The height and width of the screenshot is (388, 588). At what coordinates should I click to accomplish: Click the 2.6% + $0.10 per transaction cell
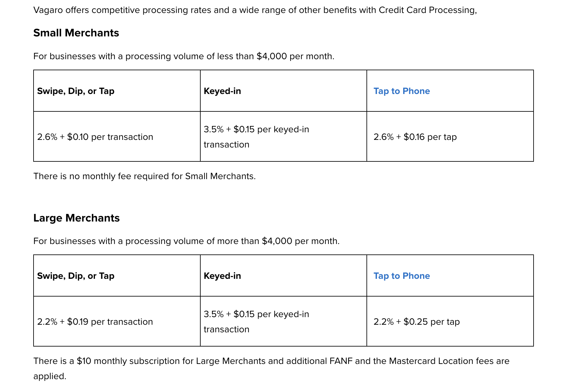point(95,137)
